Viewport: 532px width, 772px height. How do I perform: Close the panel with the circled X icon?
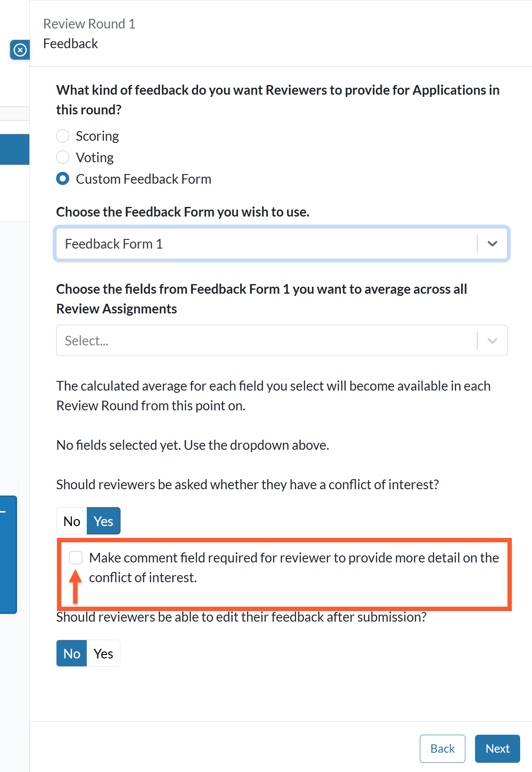click(20, 50)
